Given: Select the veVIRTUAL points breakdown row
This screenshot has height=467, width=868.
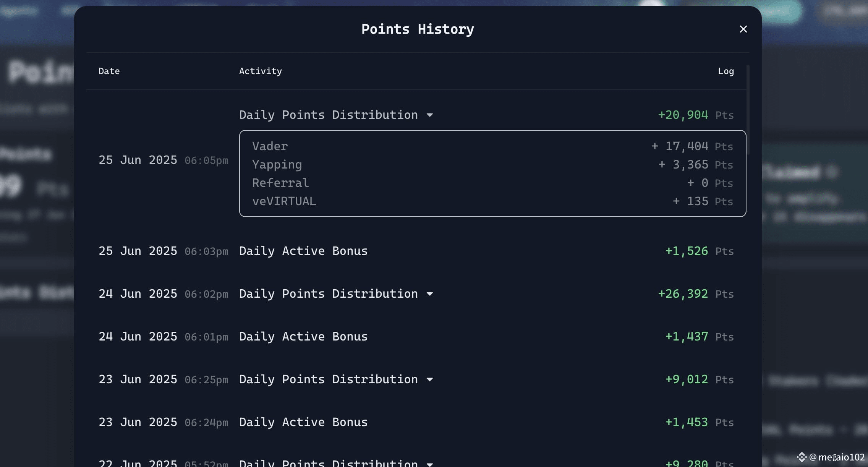Looking at the screenshot, I should point(492,201).
